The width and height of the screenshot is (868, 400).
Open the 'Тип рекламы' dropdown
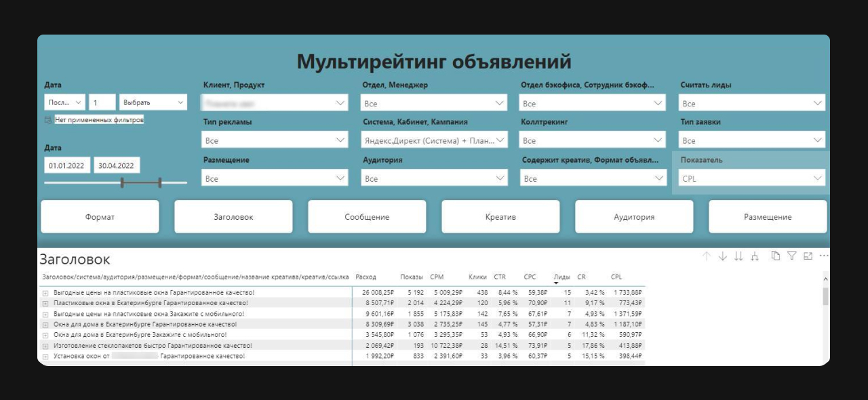[x=275, y=140]
